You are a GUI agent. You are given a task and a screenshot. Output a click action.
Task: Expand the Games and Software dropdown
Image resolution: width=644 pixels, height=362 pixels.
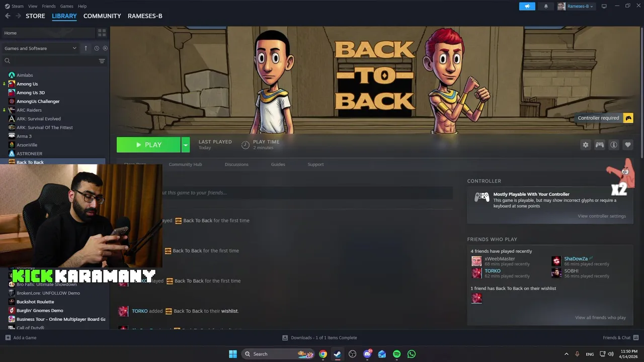point(40,48)
